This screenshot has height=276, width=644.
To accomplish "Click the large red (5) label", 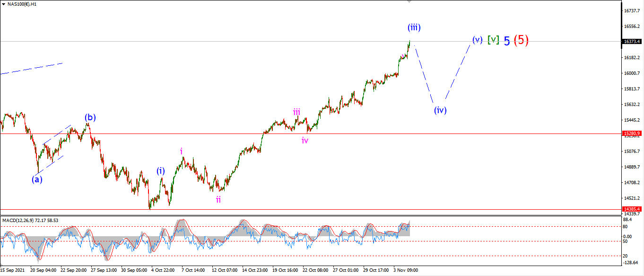I will (x=521, y=40).
